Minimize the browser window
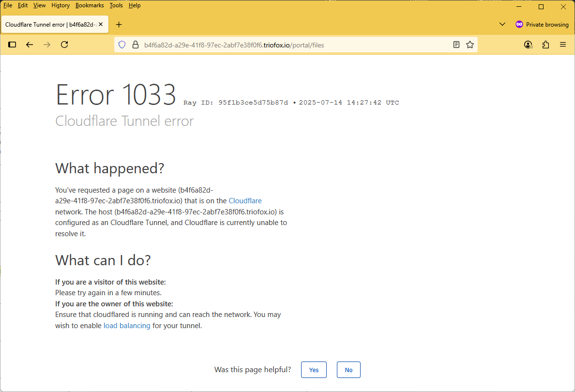575x392 pixels. (519, 7)
